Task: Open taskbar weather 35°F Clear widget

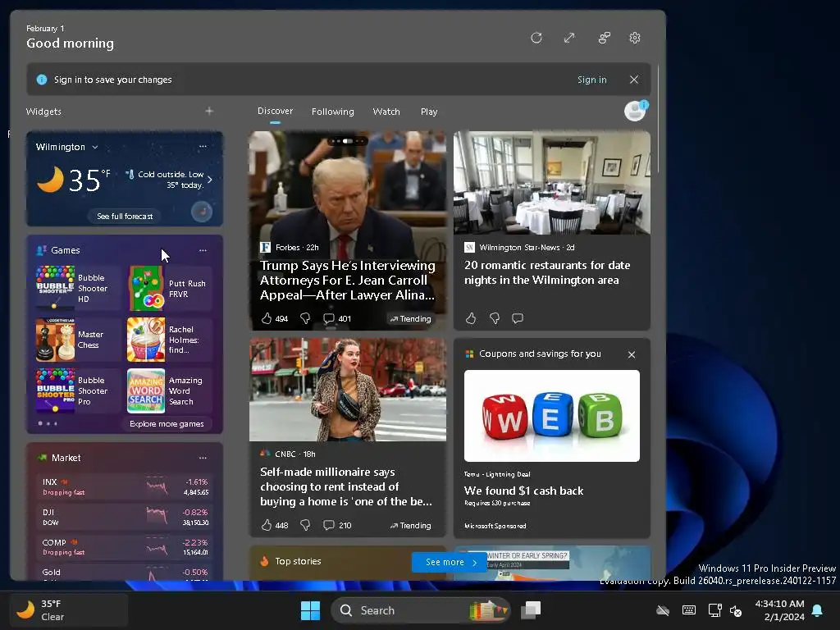Action: [x=69, y=610]
